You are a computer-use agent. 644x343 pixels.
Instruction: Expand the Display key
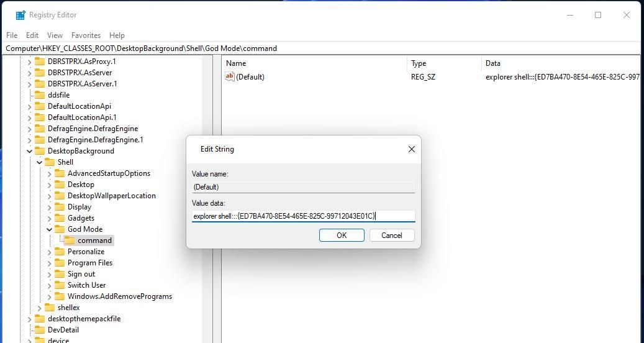tap(49, 207)
